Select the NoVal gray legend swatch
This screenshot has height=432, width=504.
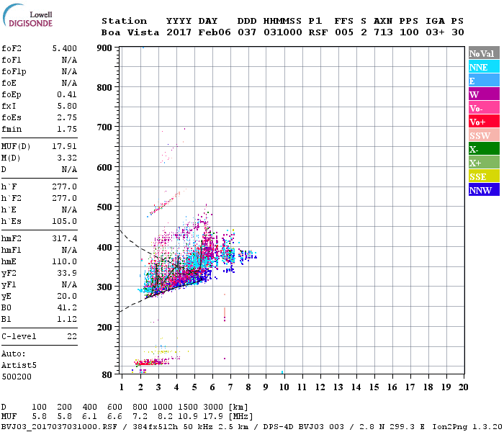click(484, 53)
